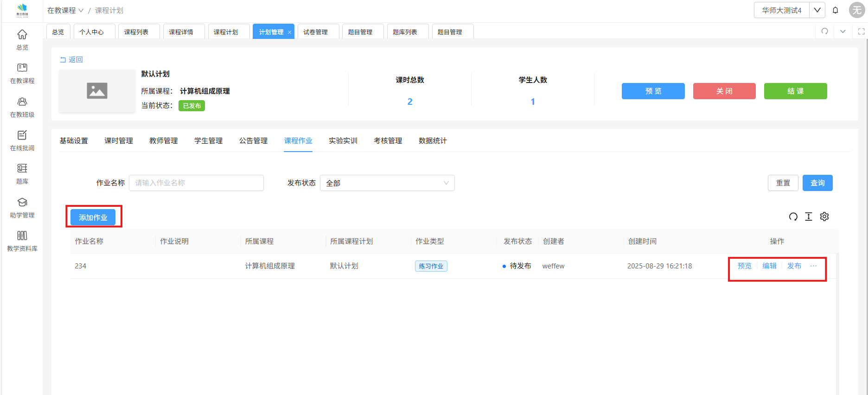Viewport: 868px width, 395px height.
Task: Open 助学管理 from the sidebar
Action: [x=22, y=208]
